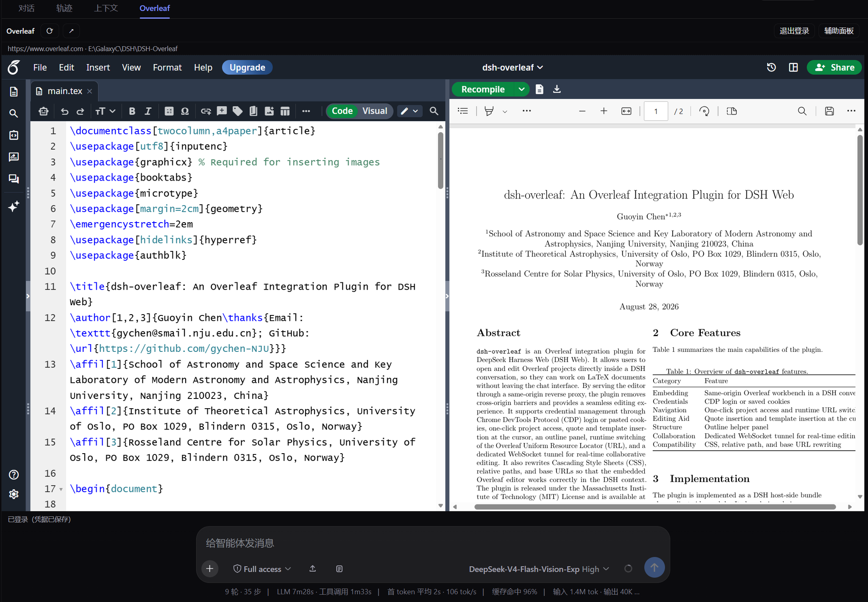The image size is (868, 602).
Task: Rotate the PDF view
Action: [x=704, y=111]
